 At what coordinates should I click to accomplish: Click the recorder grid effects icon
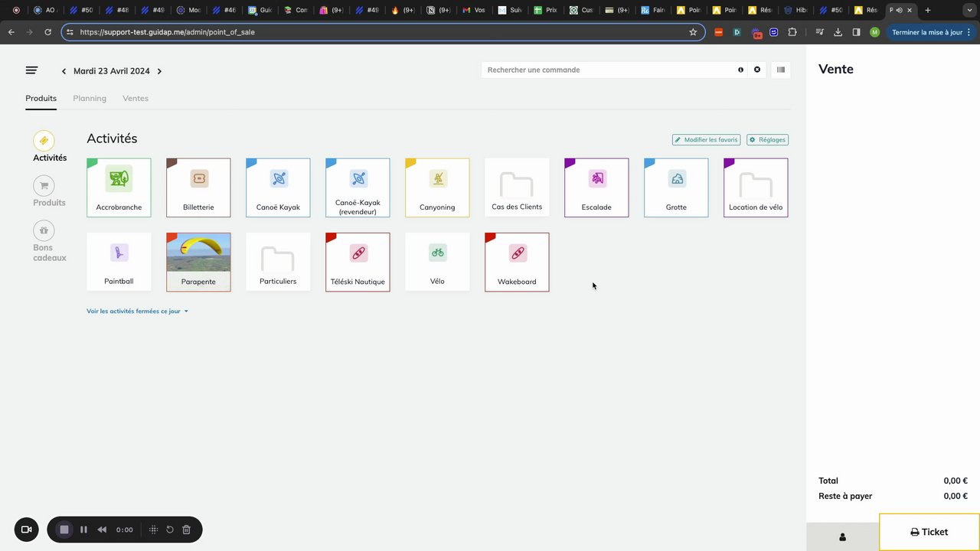153,530
